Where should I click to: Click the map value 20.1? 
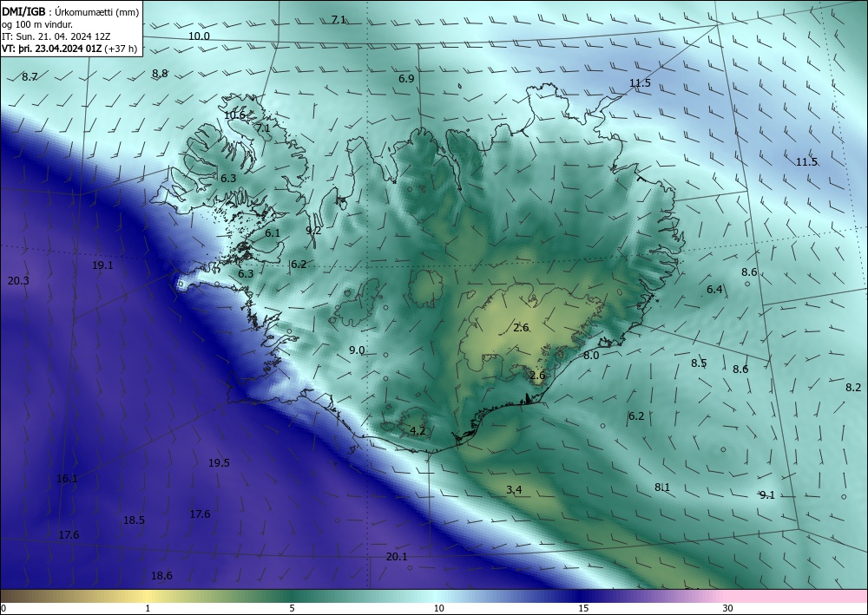pos(397,556)
